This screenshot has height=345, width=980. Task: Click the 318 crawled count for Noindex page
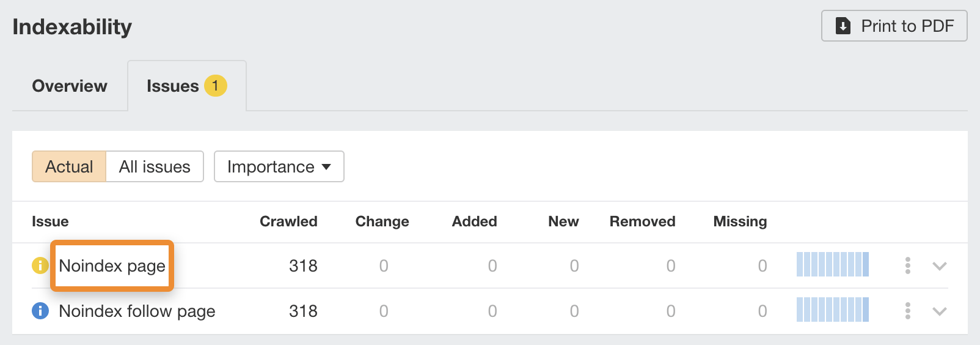click(303, 265)
